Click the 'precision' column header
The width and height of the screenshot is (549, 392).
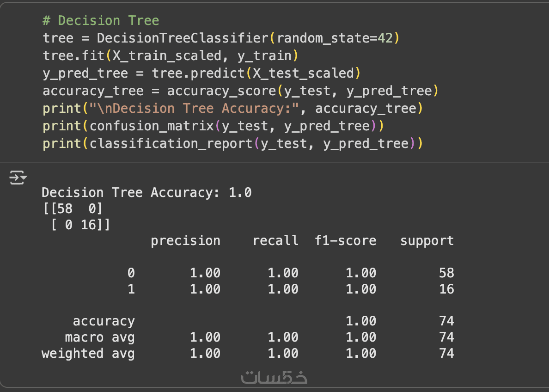(185, 241)
